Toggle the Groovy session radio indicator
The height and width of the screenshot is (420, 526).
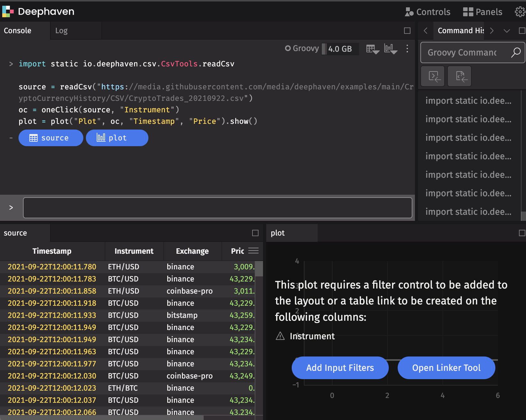click(288, 48)
